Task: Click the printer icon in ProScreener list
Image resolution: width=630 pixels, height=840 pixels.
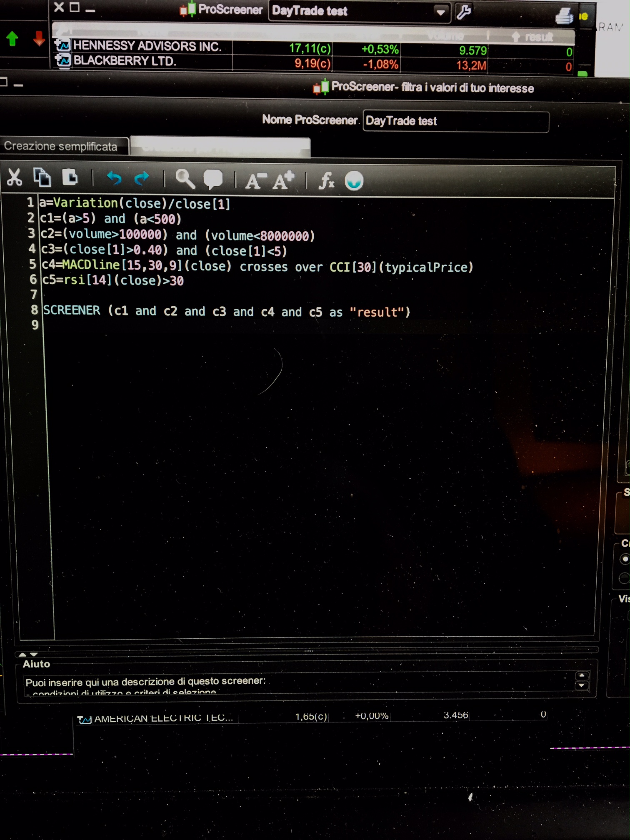Action: tap(564, 16)
